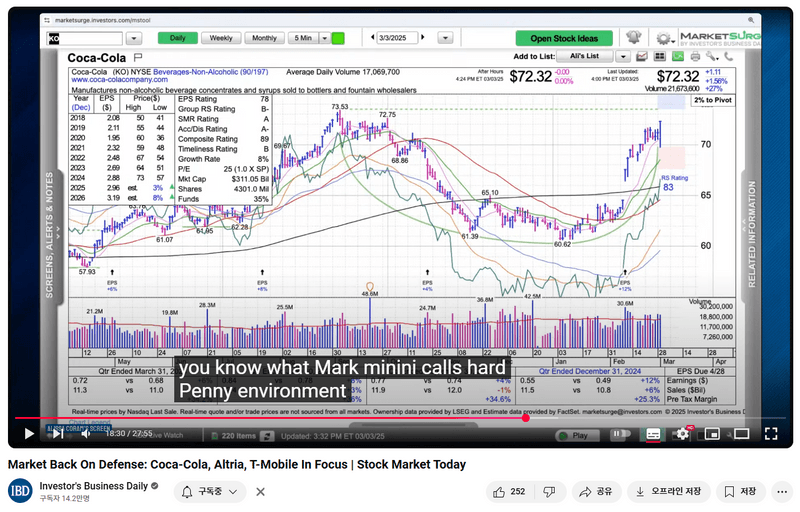Screen dimensions: 800x512
Task: Share the video via 공유 button
Action: [596, 492]
